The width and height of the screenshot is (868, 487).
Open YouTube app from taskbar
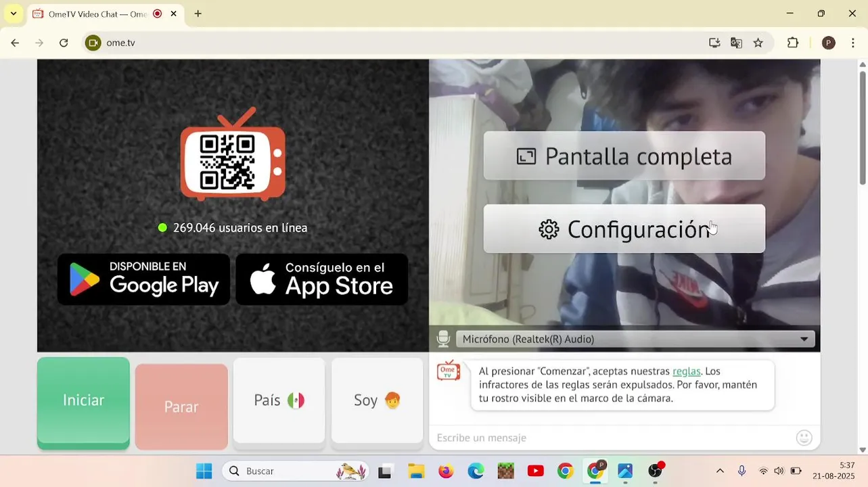coord(535,471)
